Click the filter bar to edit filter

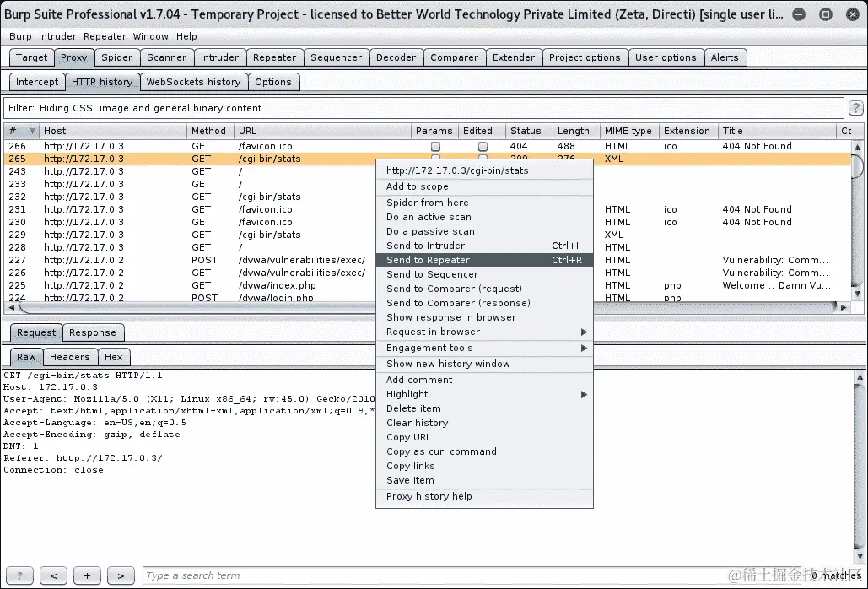pos(424,108)
